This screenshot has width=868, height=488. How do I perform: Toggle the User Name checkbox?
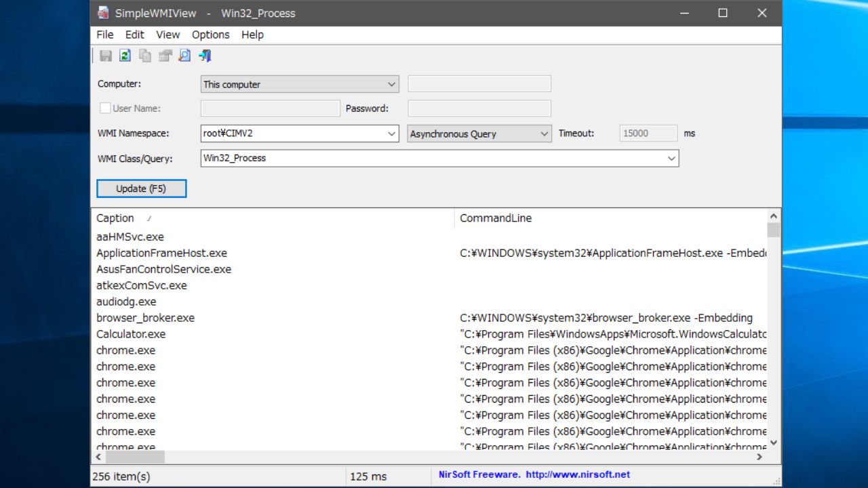pyautogui.click(x=105, y=108)
